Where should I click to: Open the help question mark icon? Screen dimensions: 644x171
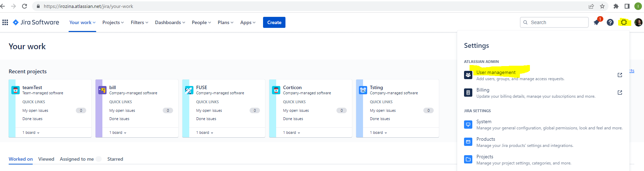[610, 22]
